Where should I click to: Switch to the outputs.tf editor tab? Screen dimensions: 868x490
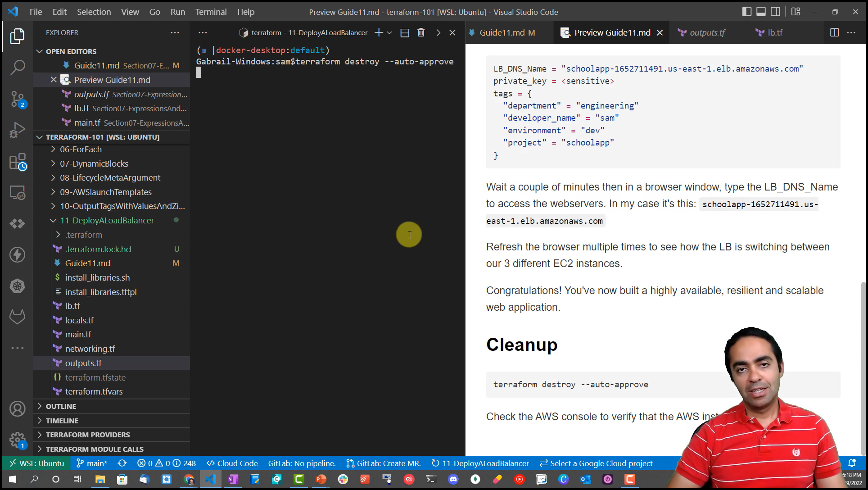pyautogui.click(x=707, y=32)
